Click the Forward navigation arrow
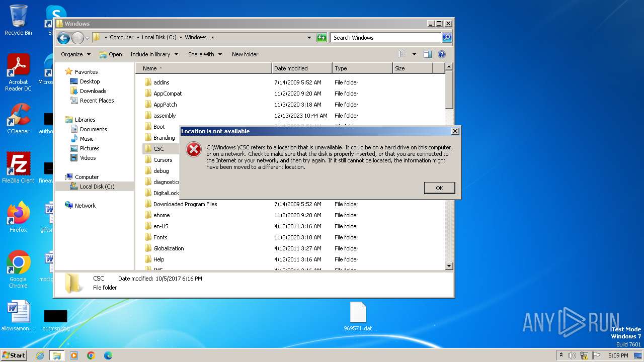 point(77,38)
